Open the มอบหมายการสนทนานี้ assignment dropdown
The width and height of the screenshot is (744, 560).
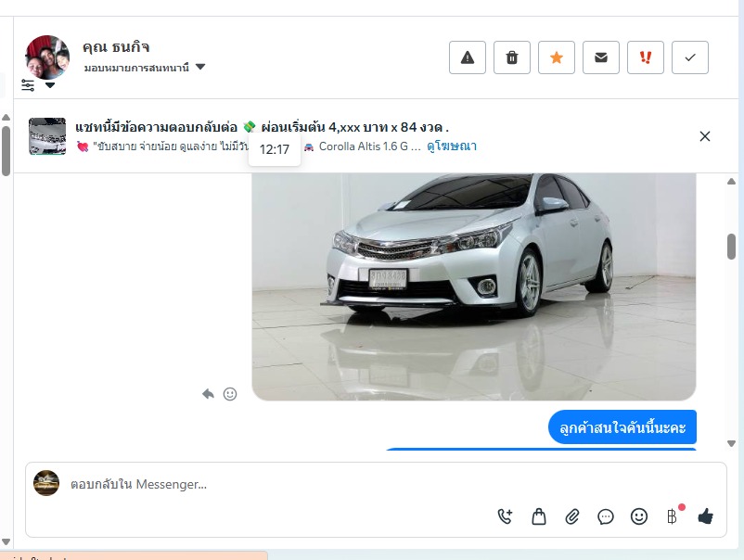pyautogui.click(x=145, y=68)
